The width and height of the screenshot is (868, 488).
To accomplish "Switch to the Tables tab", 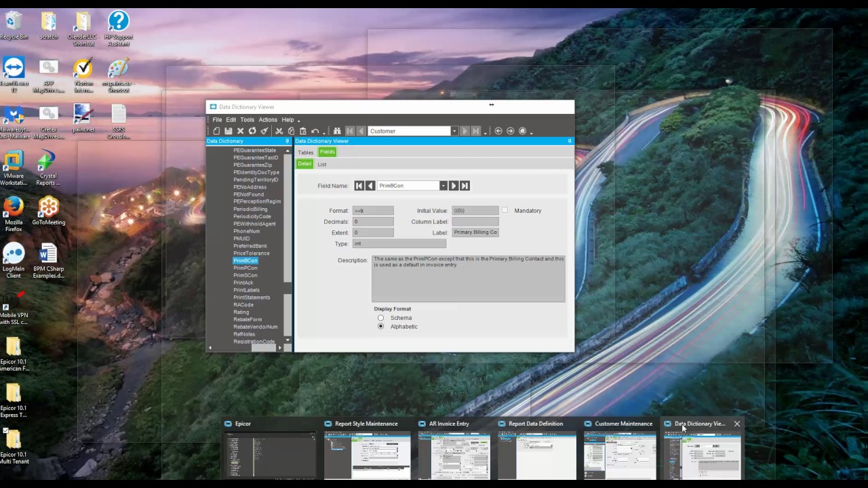I will (x=306, y=152).
